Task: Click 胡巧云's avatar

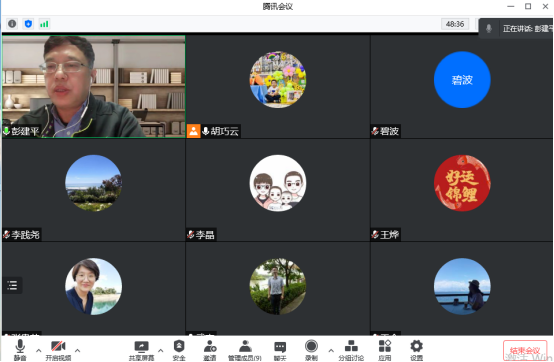Action: tap(278, 79)
